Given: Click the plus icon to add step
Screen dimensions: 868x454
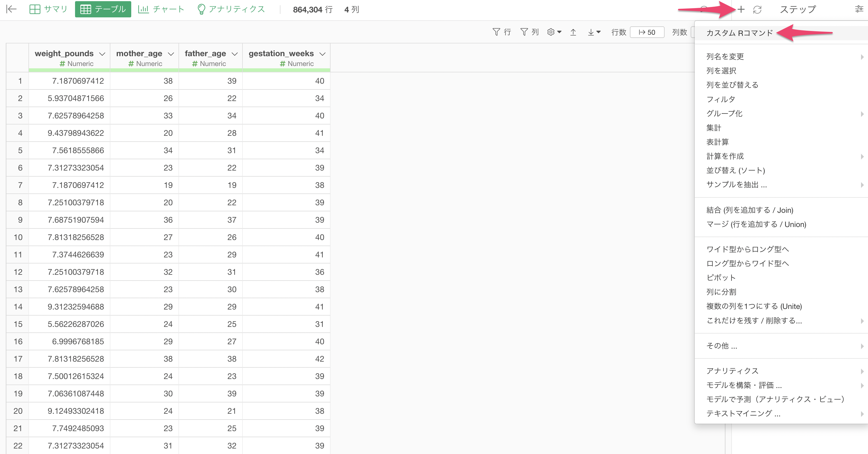Looking at the screenshot, I should click(x=741, y=10).
